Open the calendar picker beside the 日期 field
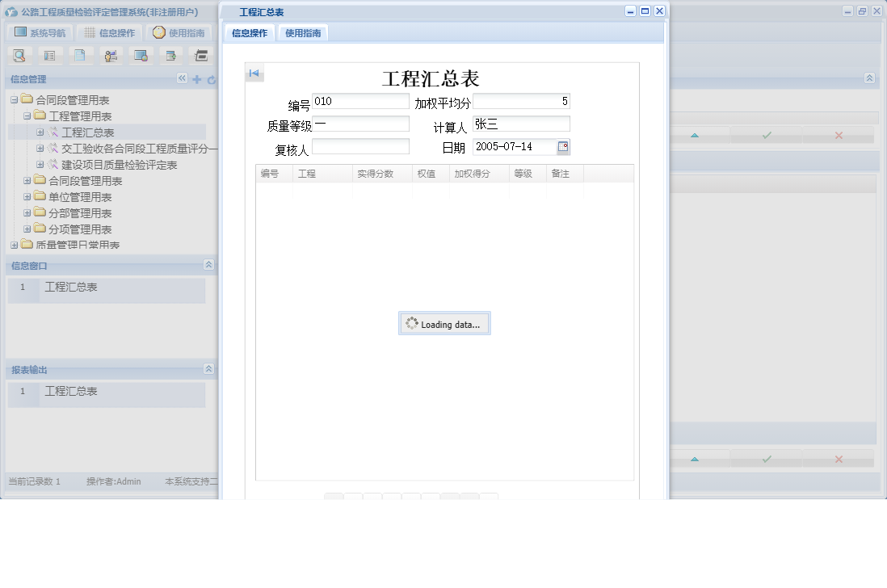This screenshot has height=588, width=887. coord(563,146)
